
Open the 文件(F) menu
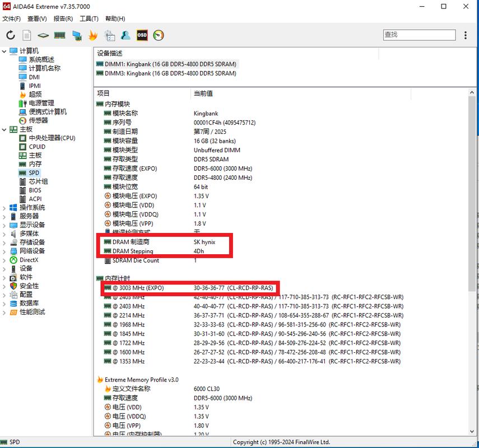coord(11,18)
